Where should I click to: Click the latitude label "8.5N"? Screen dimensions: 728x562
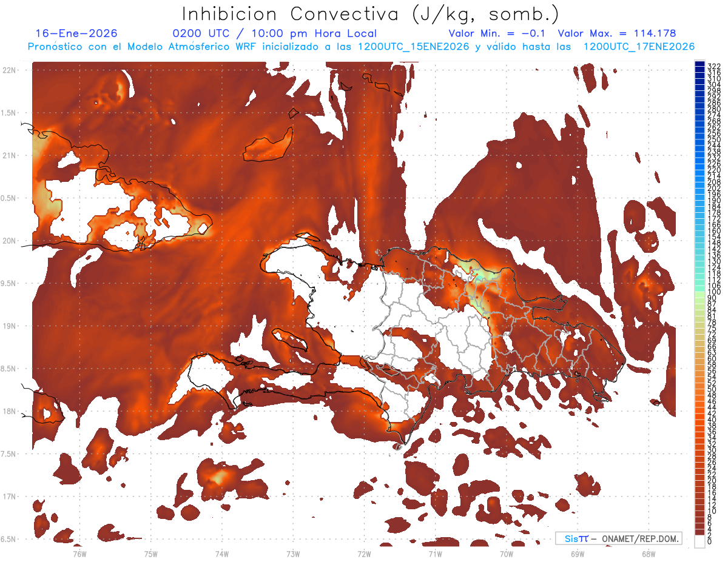9,369
